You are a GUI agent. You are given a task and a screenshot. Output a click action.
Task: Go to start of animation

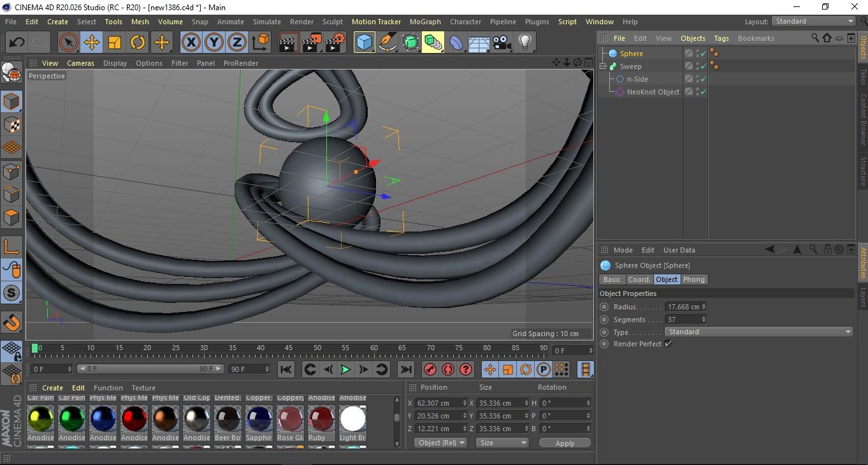pyautogui.click(x=286, y=369)
